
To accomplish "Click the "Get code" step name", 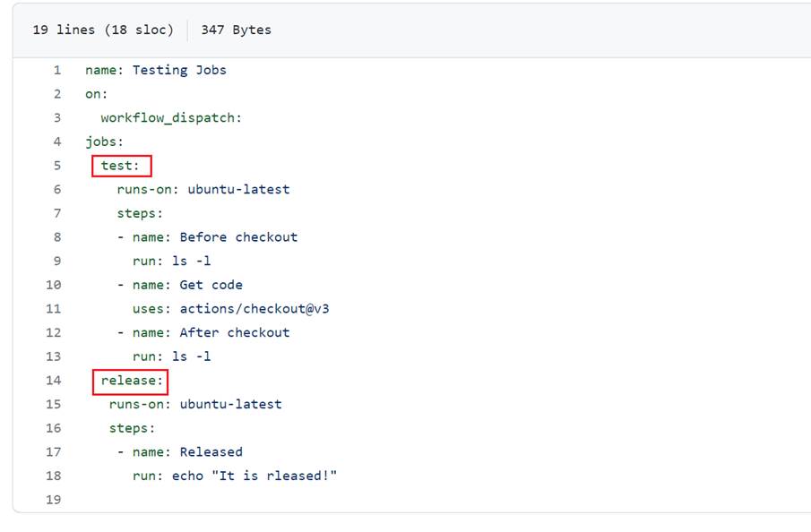I will [211, 285].
